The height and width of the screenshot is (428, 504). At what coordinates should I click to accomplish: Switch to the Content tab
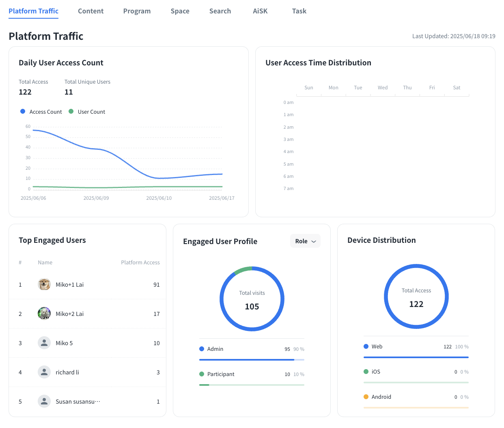point(90,11)
